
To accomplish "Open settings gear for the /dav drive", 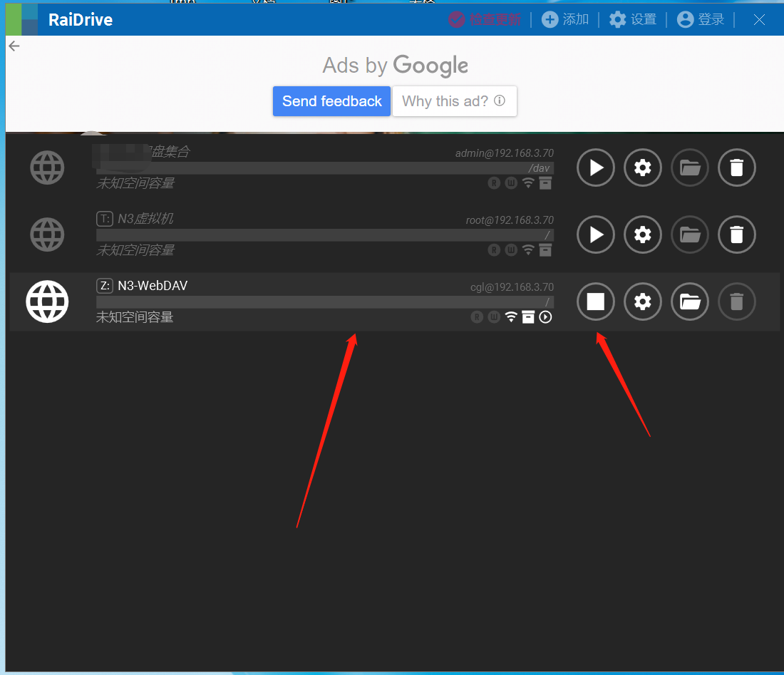I will 642,168.
